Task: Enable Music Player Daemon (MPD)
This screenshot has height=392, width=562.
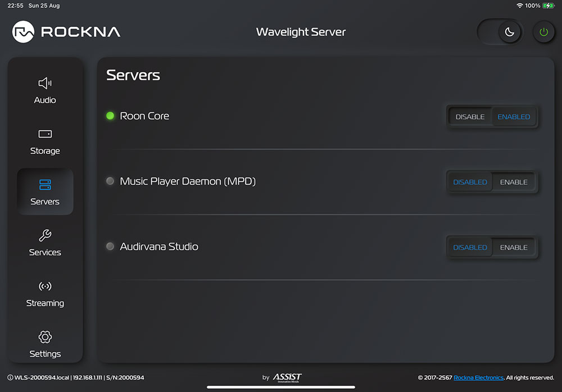Action: pos(514,182)
